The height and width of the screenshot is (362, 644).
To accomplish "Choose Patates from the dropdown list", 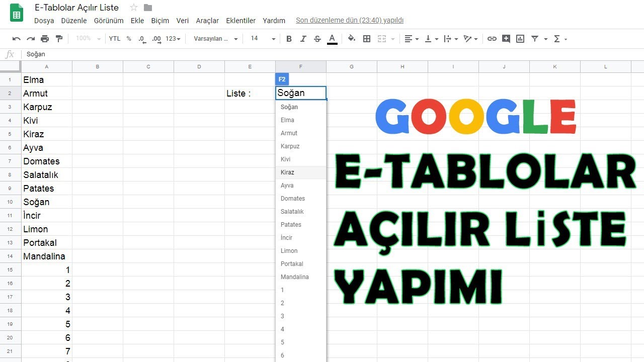I will click(301, 225).
